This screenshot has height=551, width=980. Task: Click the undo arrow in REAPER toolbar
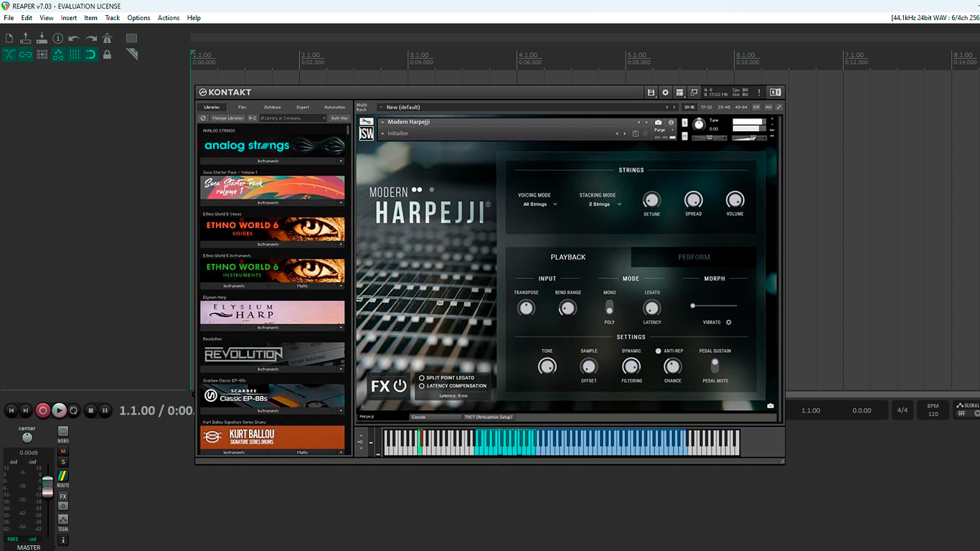tap(75, 39)
